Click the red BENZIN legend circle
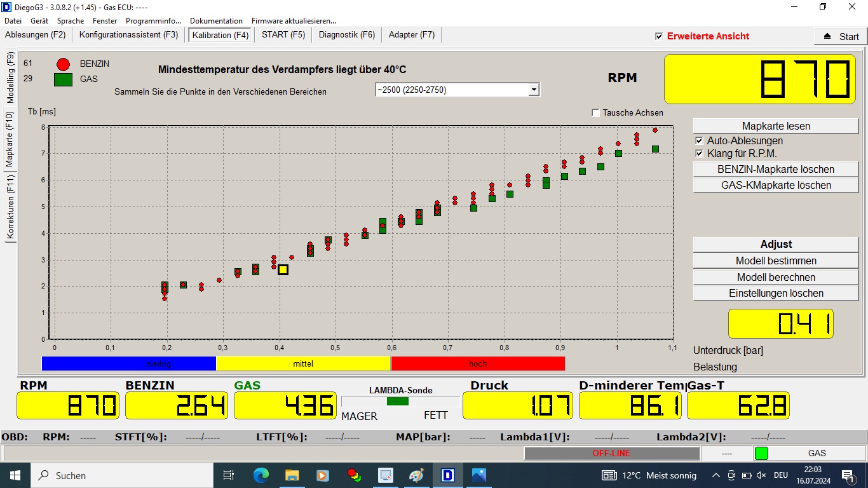This screenshot has width=868, height=488. point(63,64)
